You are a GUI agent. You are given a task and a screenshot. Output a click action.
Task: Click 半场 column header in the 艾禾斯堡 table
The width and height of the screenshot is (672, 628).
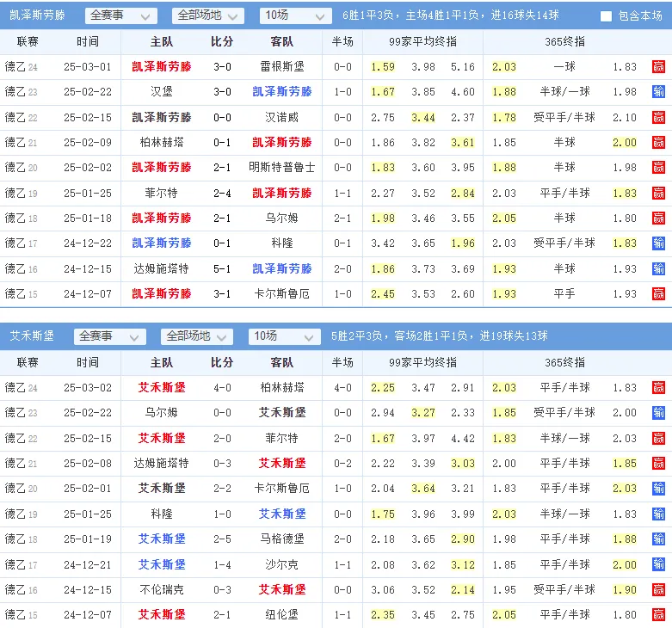[x=342, y=363]
